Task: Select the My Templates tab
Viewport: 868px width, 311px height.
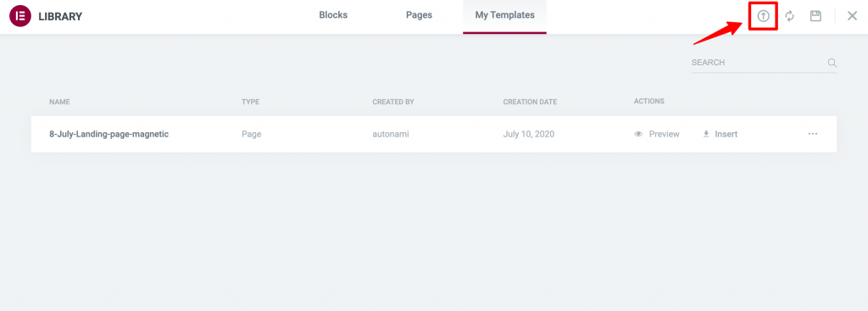Action: (x=505, y=15)
